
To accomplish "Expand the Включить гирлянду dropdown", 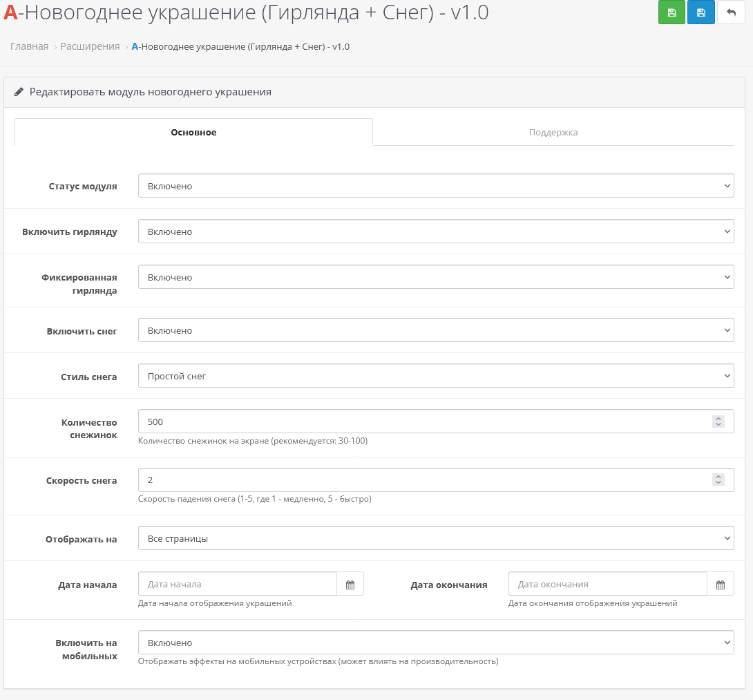I will (x=436, y=231).
